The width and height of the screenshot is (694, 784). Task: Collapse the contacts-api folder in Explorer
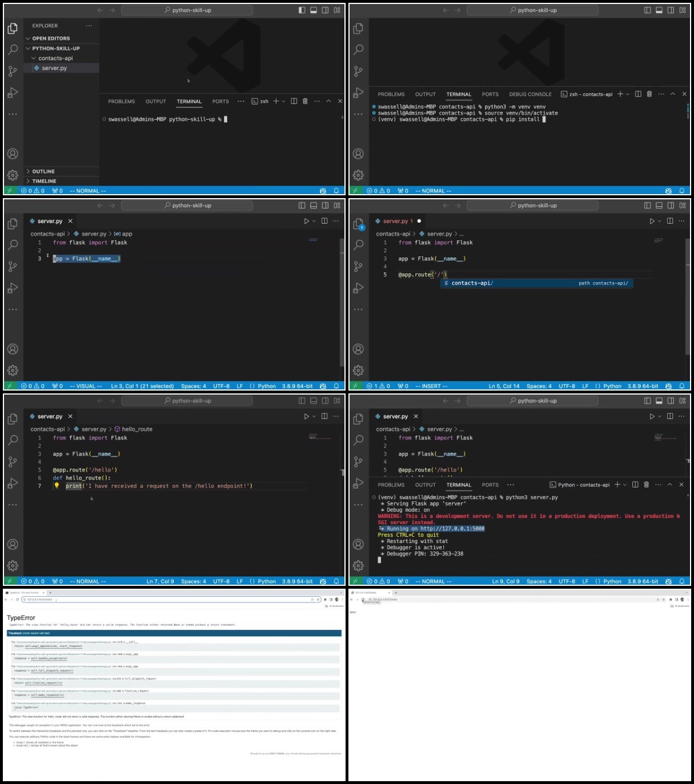pos(62,58)
